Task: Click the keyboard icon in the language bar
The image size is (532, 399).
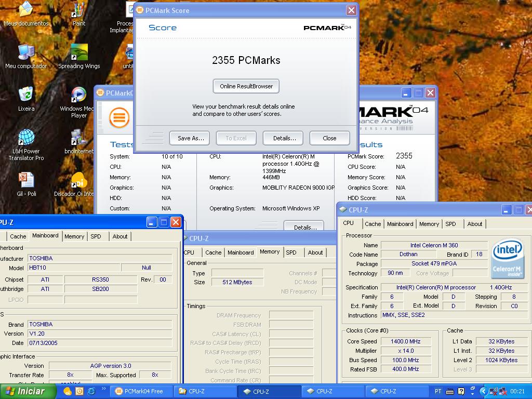Action: click(449, 392)
